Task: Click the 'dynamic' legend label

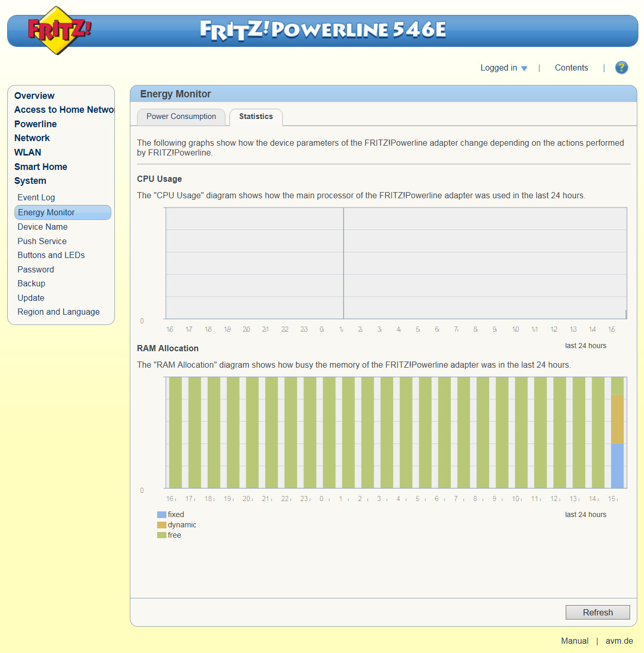Action: pos(182,525)
